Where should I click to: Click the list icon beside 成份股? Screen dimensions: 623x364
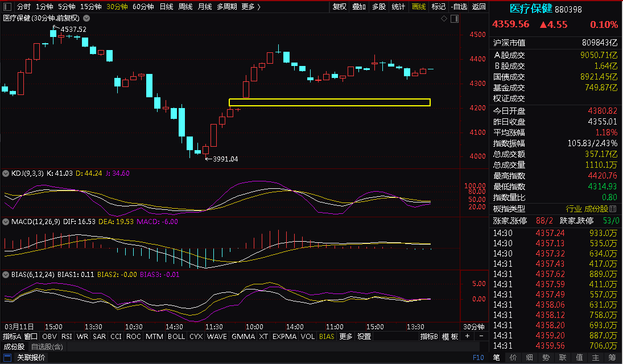click(613, 209)
